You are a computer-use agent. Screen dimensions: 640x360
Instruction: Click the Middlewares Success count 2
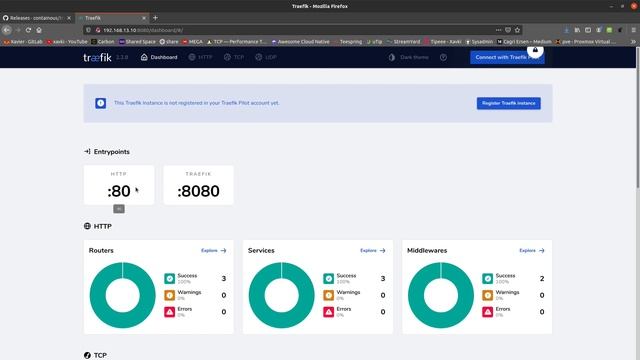(x=542, y=278)
